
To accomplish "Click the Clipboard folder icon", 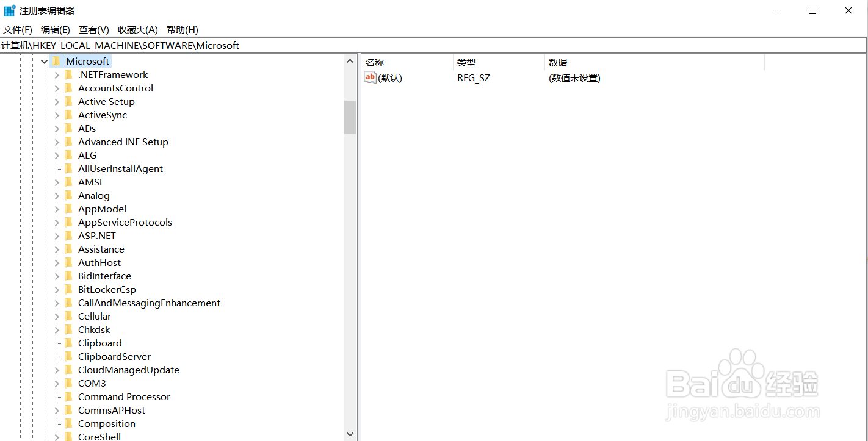I will pyautogui.click(x=68, y=343).
